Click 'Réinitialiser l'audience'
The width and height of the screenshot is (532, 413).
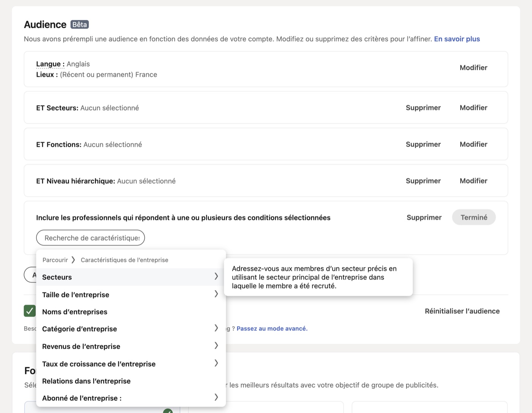(x=462, y=311)
